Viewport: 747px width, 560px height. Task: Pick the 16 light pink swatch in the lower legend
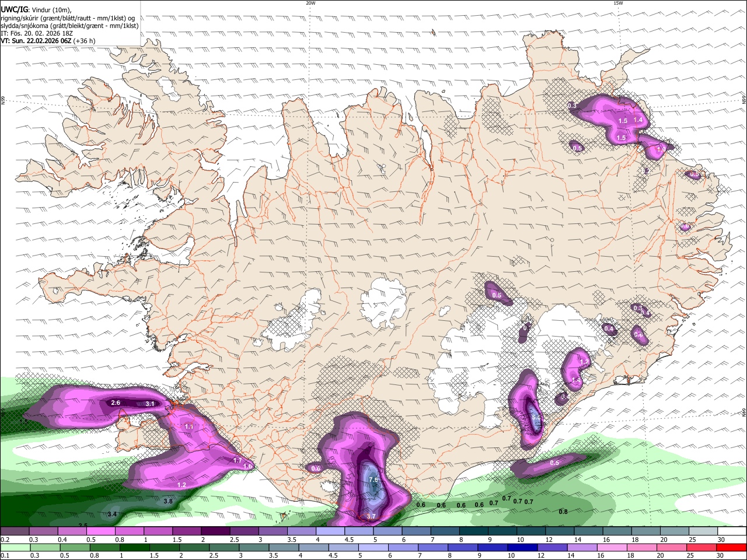612,547
